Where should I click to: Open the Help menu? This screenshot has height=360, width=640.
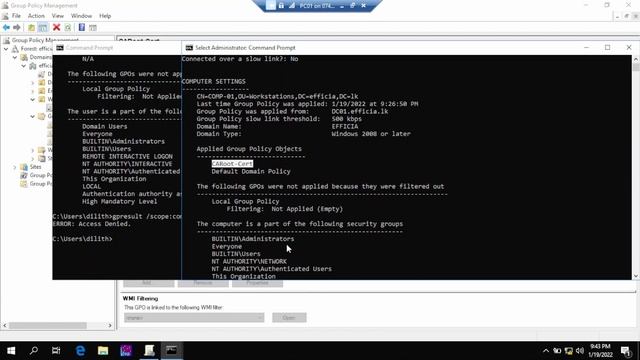tap(105, 16)
